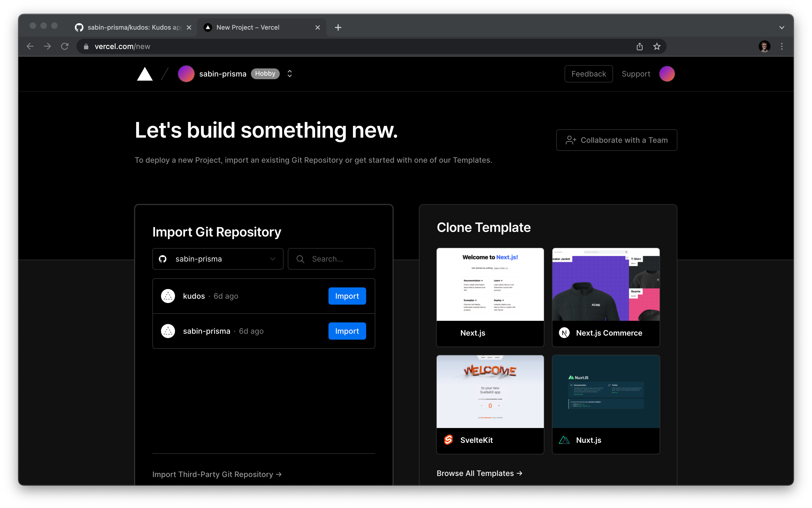812x508 pixels.
Task: Open new browser tab with plus
Action: click(x=338, y=27)
